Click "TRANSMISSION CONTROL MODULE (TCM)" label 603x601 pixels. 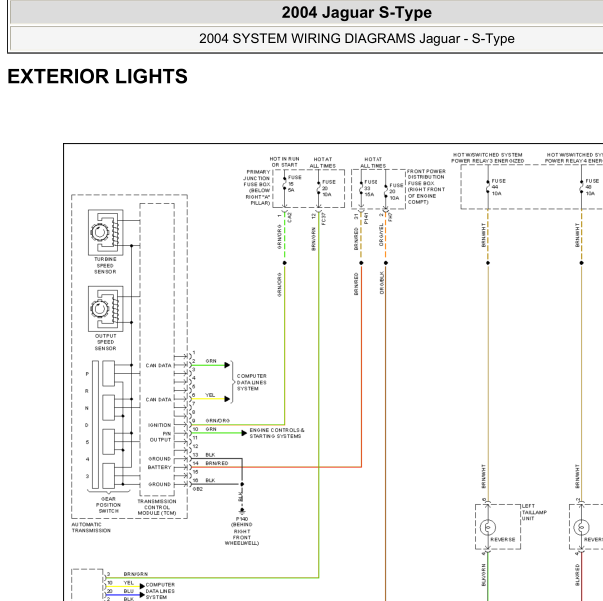coord(157,507)
